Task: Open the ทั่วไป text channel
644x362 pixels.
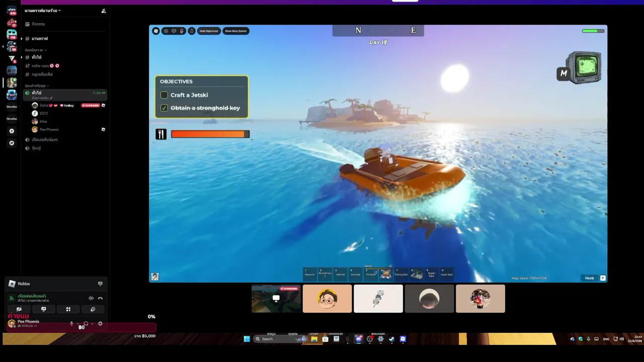Action: pyautogui.click(x=65, y=57)
